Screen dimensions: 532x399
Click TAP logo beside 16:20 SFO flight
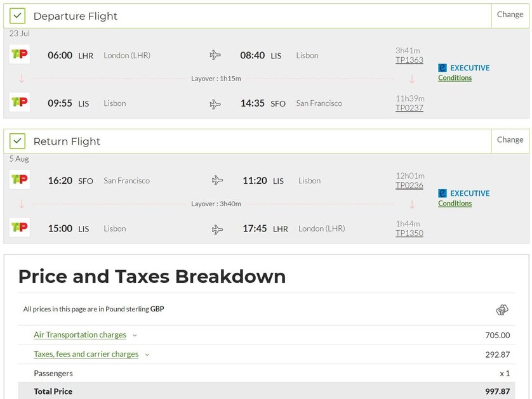coord(19,180)
